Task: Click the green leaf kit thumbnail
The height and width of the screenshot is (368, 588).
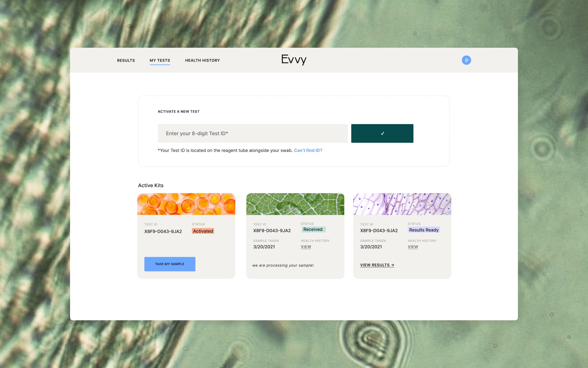Action: tap(295, 204)
